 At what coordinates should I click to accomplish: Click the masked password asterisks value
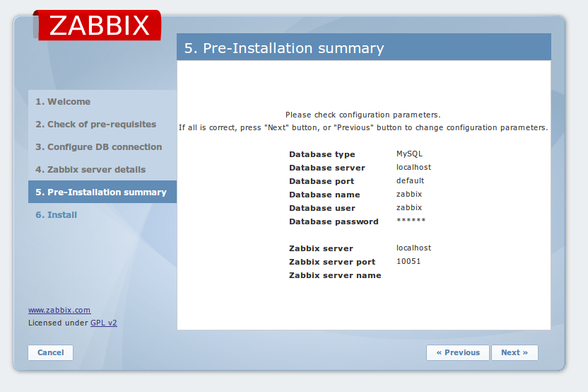[411, 220]
